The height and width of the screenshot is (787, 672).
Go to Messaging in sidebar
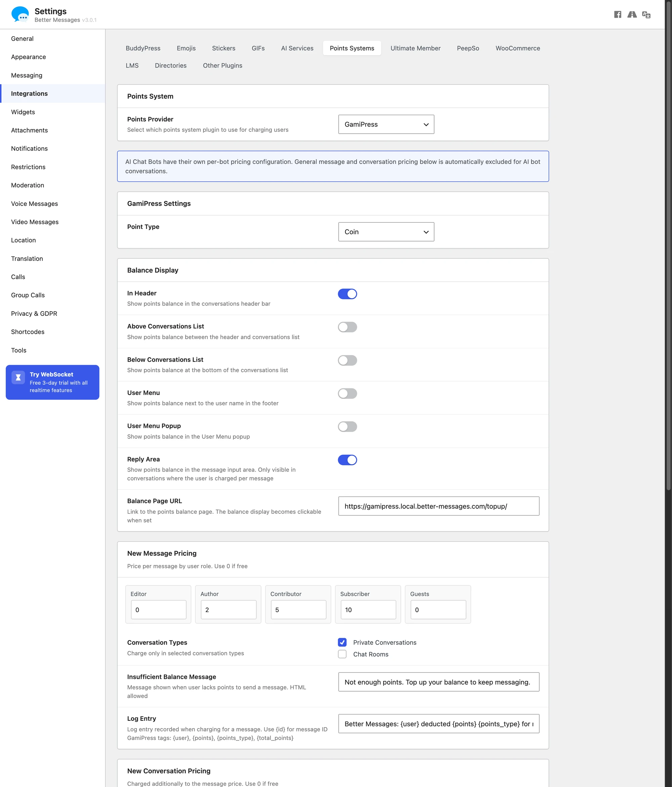pos(52,75)
